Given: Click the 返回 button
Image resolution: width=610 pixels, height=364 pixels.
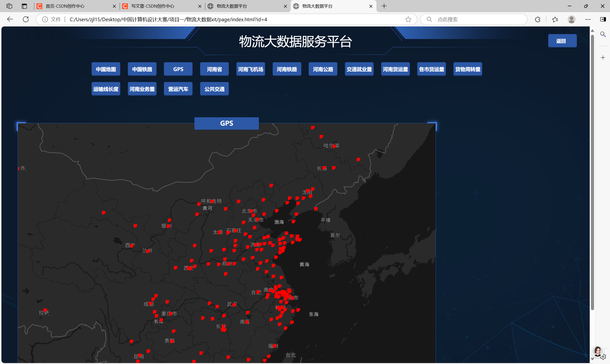Looking at the screenshot, I should (x=562, y=41).
